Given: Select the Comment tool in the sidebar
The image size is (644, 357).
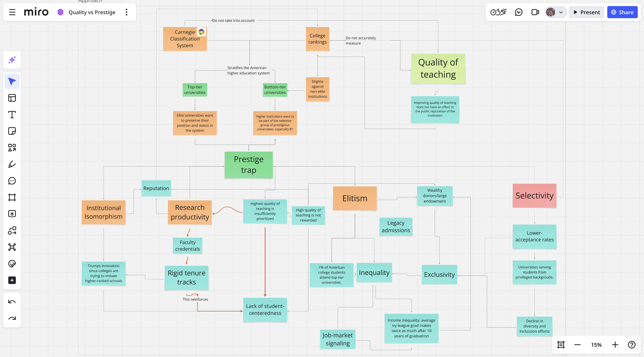Looking at the screenshot, I should (x=12, y=181).
